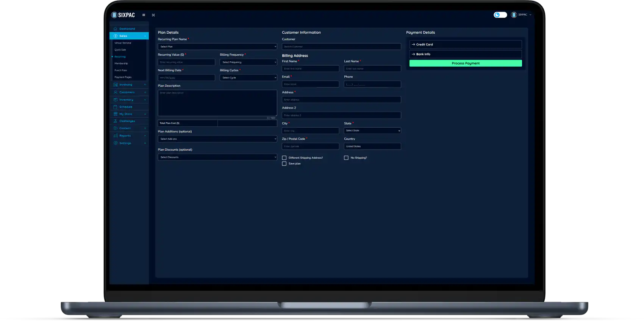This screenshot has height=321, width=644.
Task: Toggle the dark mode switch
Action: 500,15
